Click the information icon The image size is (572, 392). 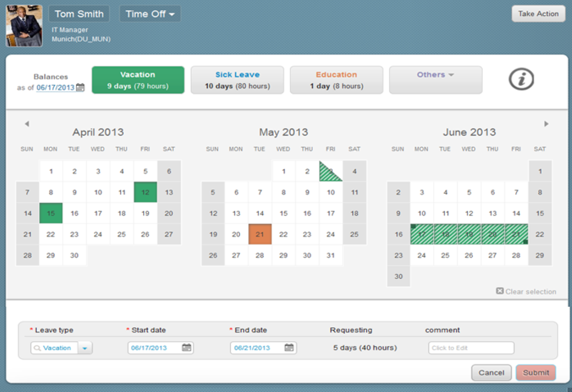[x=521, y=79]
